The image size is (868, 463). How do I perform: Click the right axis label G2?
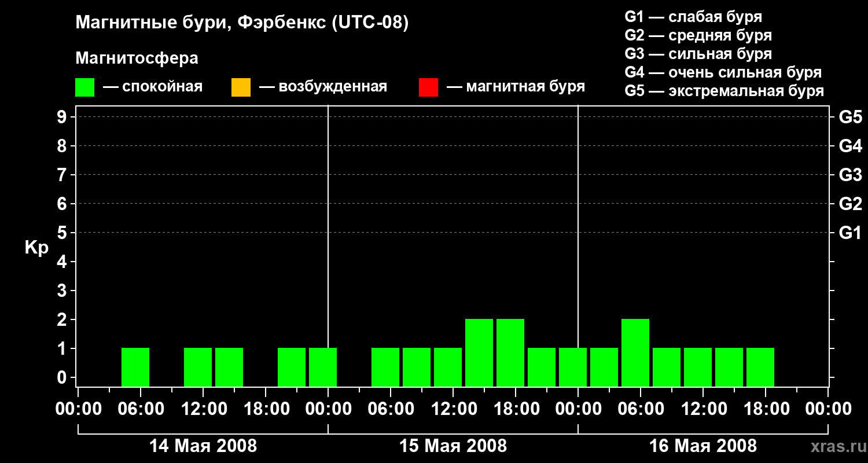pyautogui.click(x=850, y=204)
